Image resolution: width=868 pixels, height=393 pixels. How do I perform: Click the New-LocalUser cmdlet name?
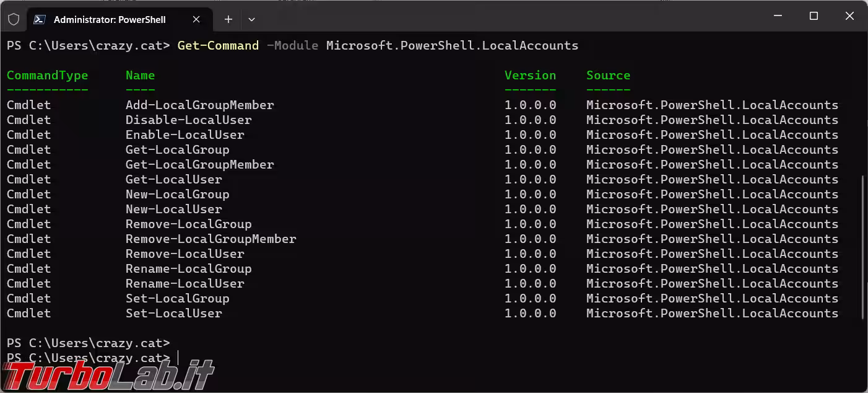[x=173, y=209]
